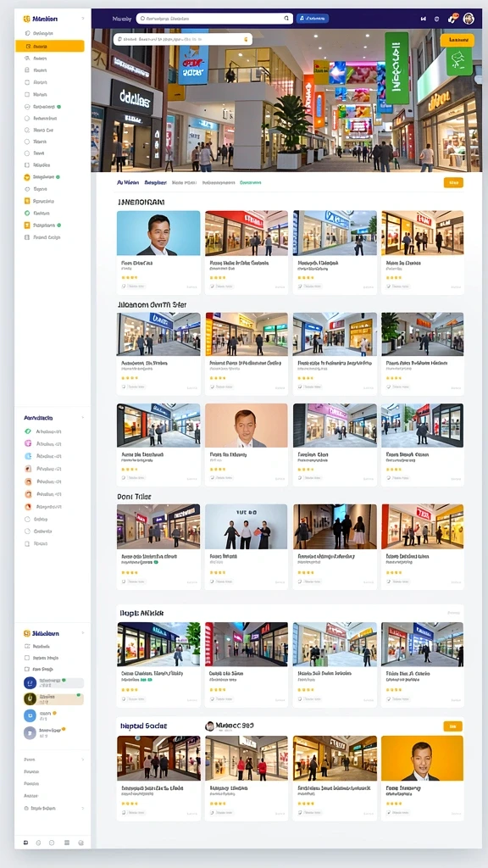Tick the checkbox on the peach-background portrait card
Viewport: 488px width, 868px height.
coord(212,478)
